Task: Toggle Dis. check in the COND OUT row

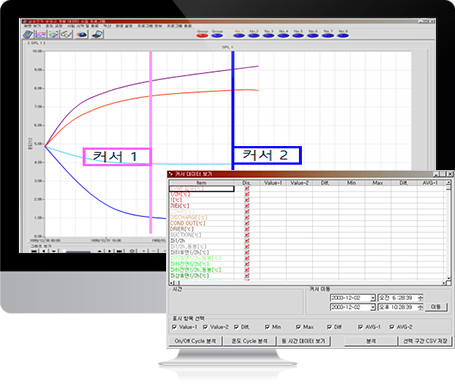Action: click(247, 223)
